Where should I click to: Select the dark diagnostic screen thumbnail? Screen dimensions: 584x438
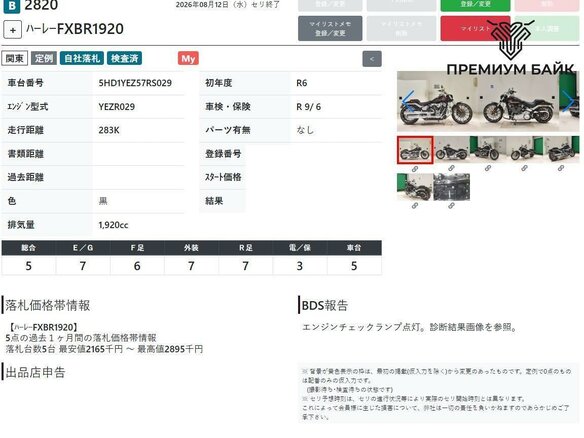point(451,187)
